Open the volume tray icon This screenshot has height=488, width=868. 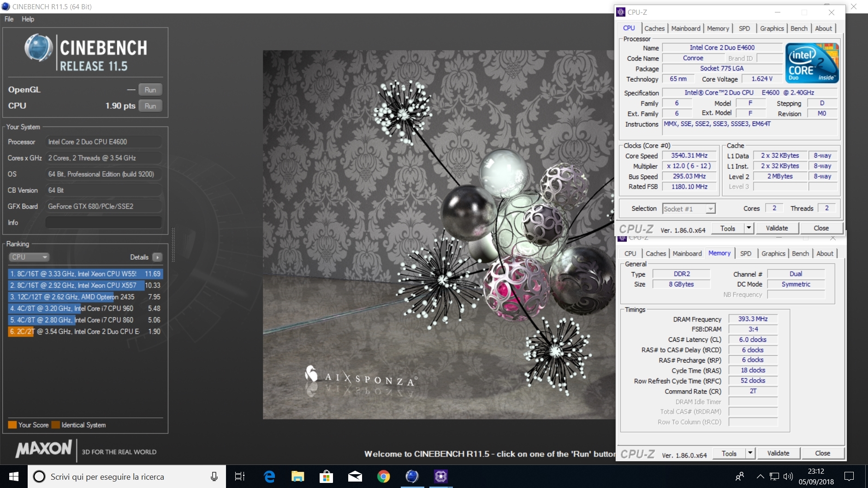point(788,476)
